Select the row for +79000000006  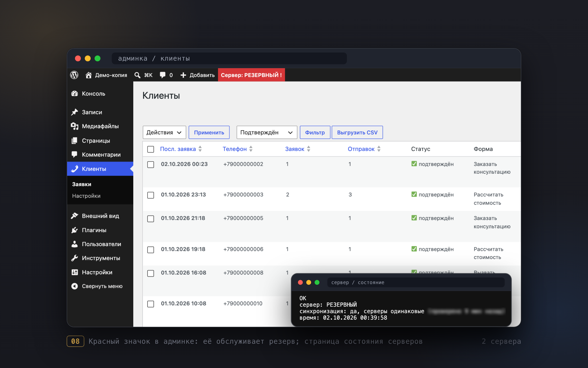click(151, 250)
